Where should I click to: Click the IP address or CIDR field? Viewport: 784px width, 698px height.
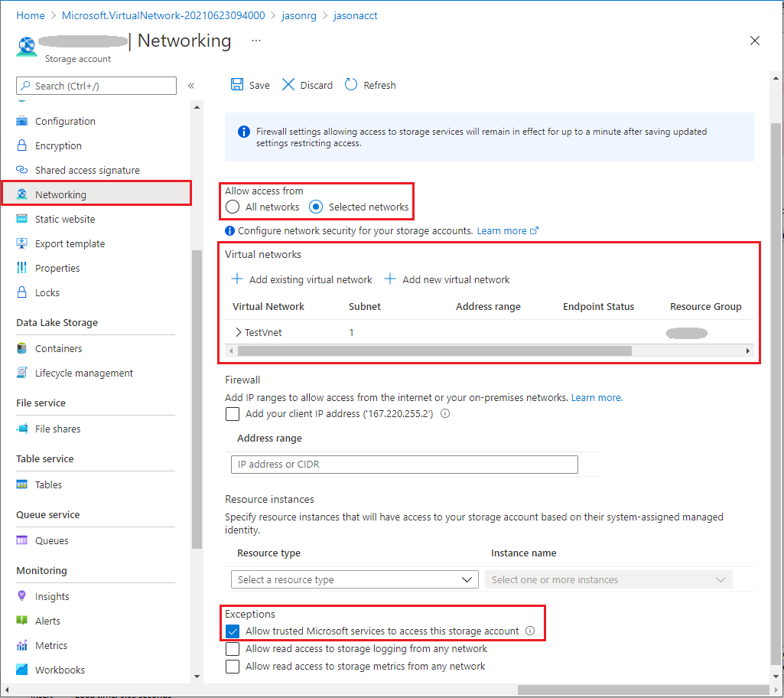(405, 464)
